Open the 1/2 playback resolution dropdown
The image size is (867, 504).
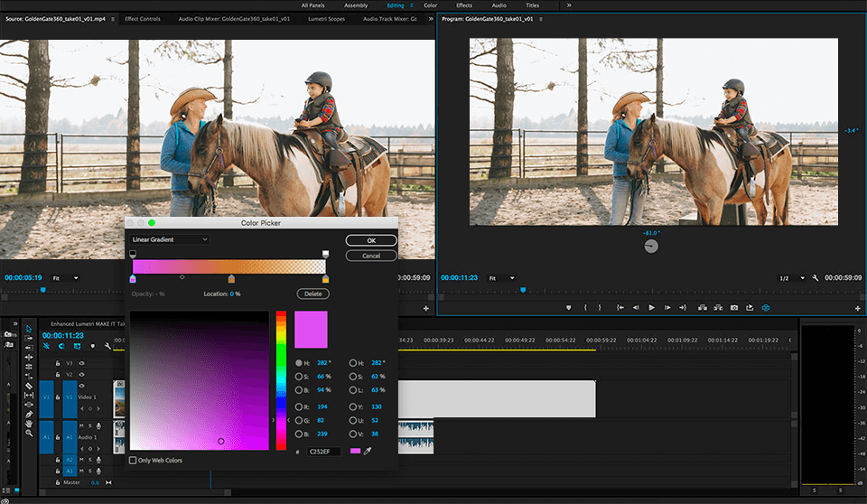point(791,277)
